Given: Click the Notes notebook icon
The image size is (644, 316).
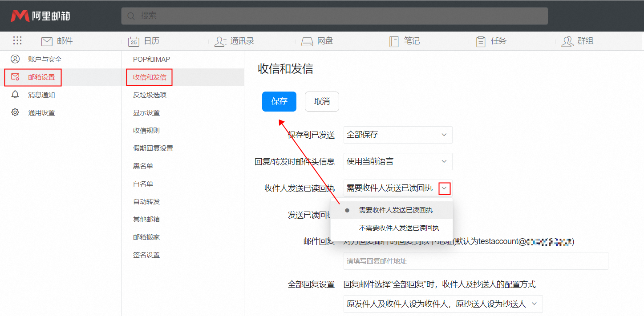Looking at the screenshot, I should pos(394,41).
